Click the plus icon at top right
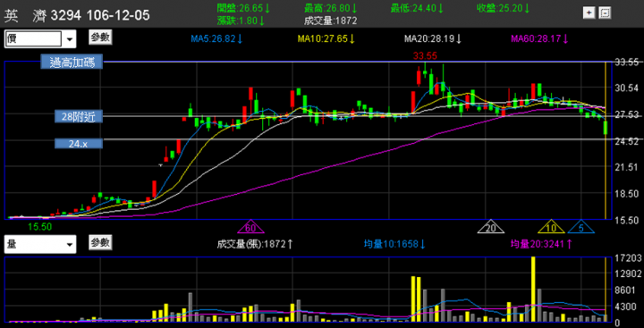The image size is (644, 328). pyautogui.click(x=589, y=13)
